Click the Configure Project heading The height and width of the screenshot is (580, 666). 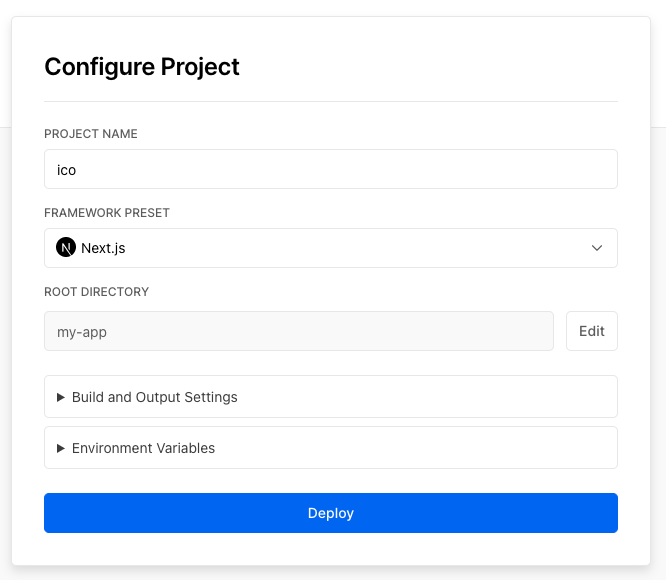(142, 67)
